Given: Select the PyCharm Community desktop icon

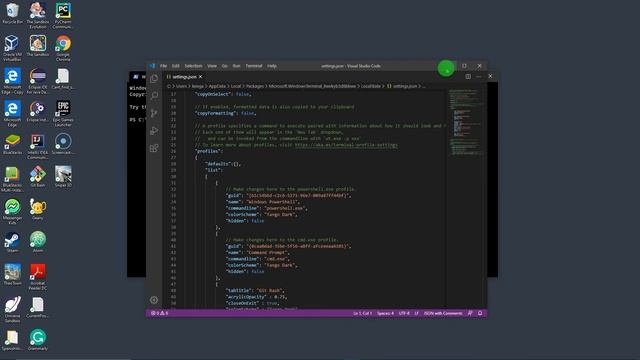Looking at the screenshot, I should [63, 16].
